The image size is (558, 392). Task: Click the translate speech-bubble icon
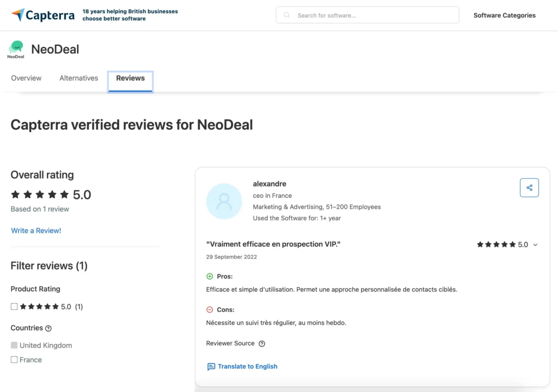tap(211, 367)
